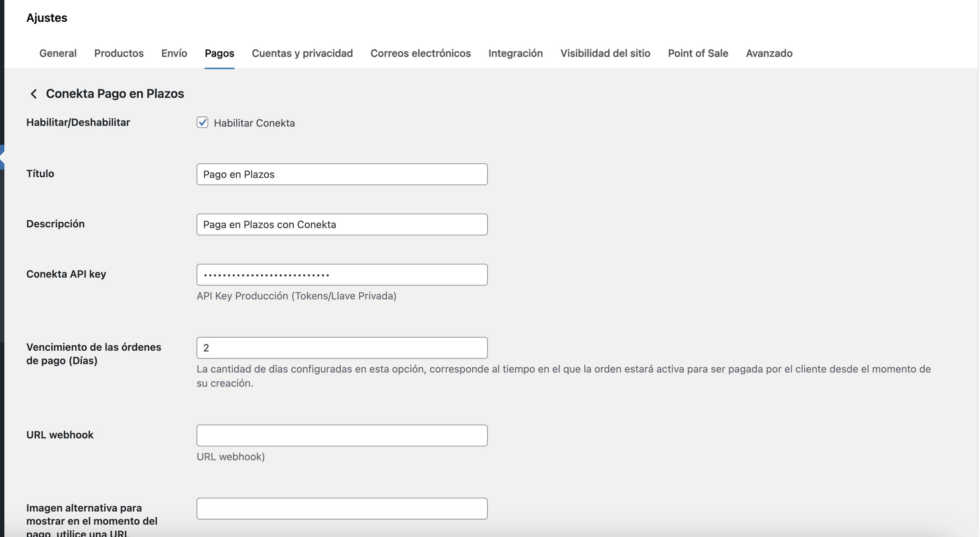This screenshot has height=537, width=980.
Task: Switch to Correos electrónicos tab
Action: [x=421, y=53]
